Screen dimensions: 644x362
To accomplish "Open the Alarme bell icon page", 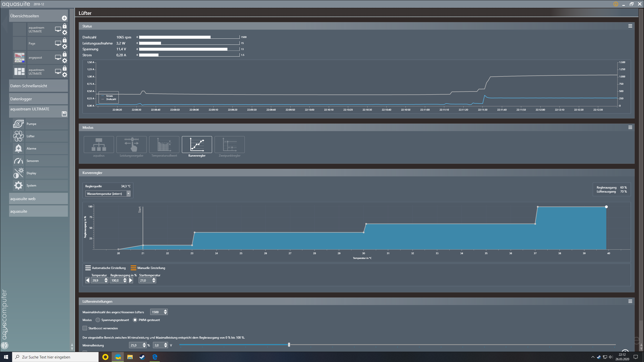I will click(x=18, y=149).
